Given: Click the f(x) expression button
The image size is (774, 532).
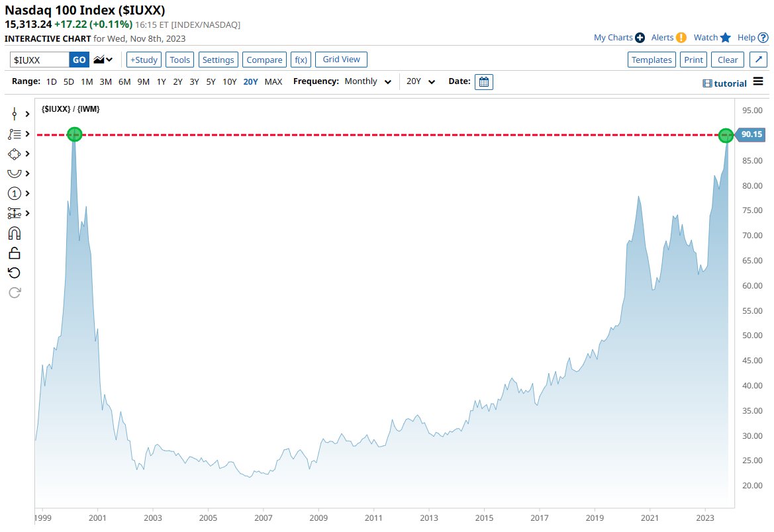Looking at the screenshot, I should pos(301,60).
